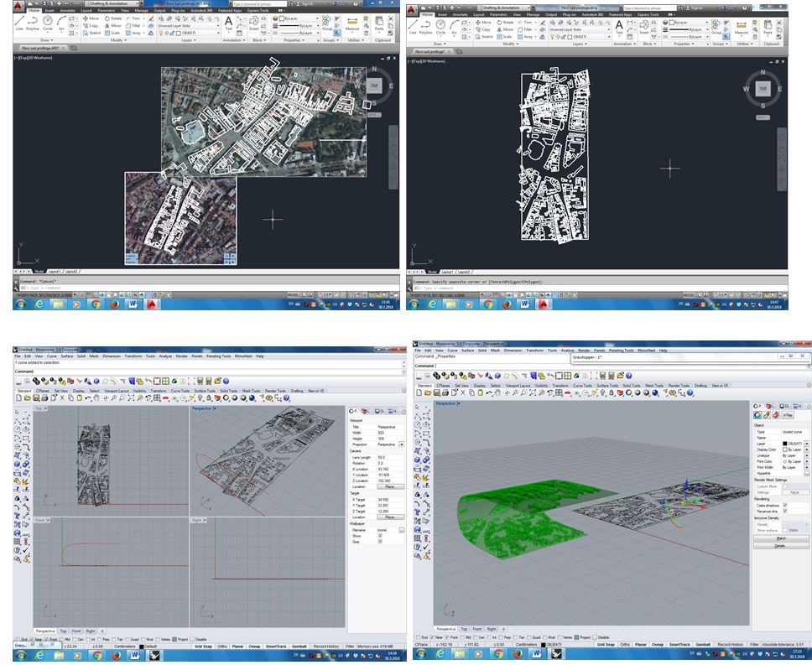Click Print icon in four-viewport Rhino window
The width and height of the screenshot is (812, 665).
tap(44, 398)
